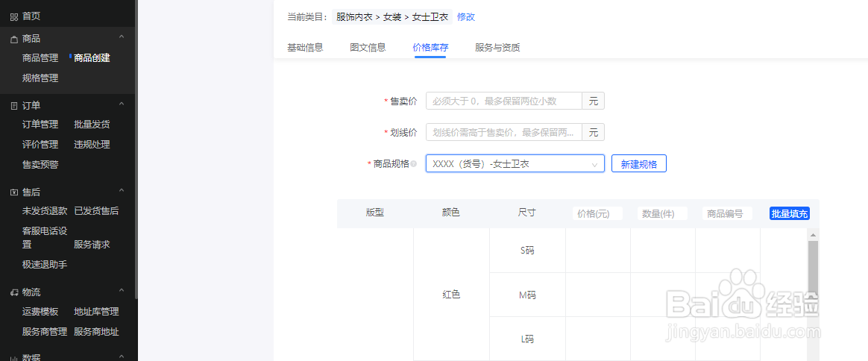Click the 红色 color cell
Viewport: 868px width, 361px height.
(x=451, y=295)
